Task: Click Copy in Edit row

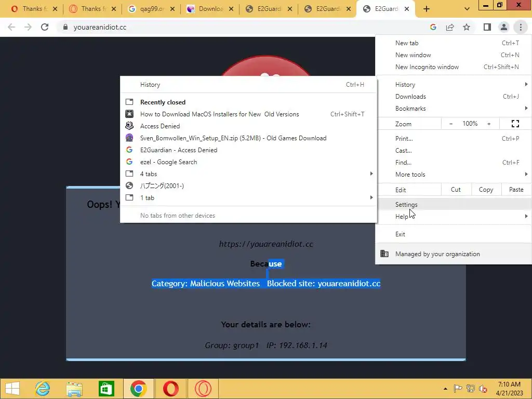Action: point(486,190)
